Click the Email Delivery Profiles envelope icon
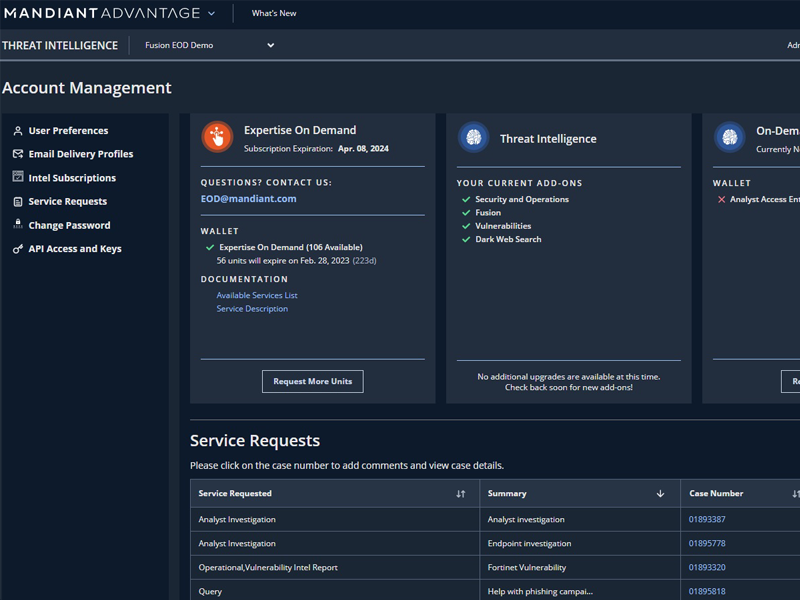This screenshot has height=600, width=800. [18, 154]
